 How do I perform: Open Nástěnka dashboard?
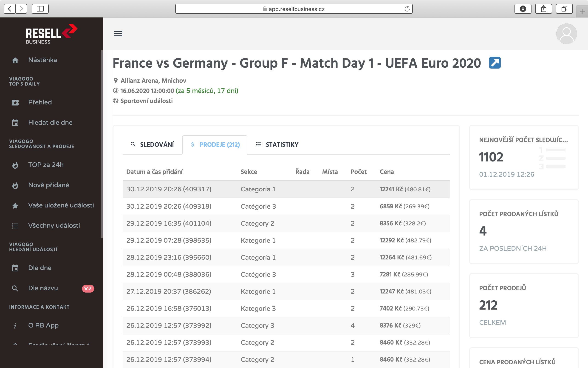coord(42,60)
